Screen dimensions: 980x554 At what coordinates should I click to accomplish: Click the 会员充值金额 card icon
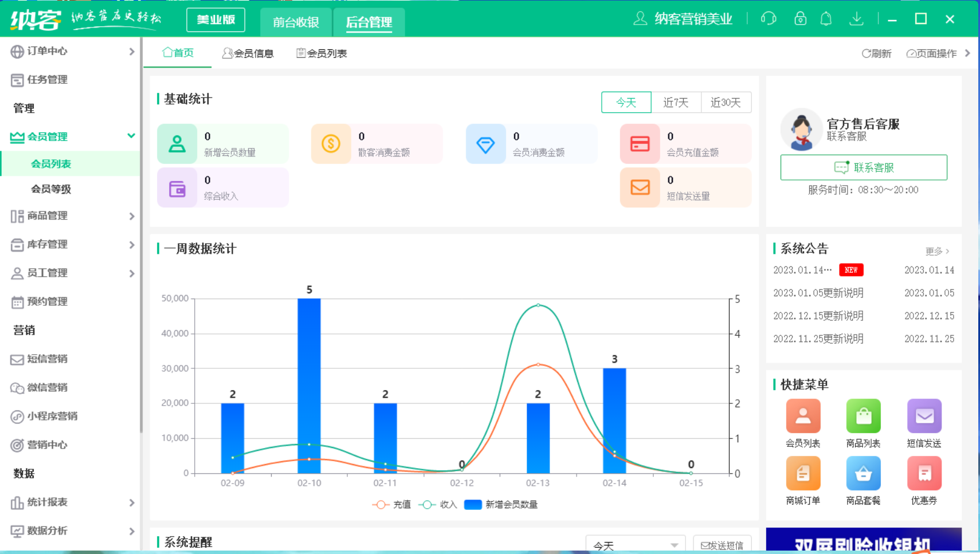[x=640, y=144]
